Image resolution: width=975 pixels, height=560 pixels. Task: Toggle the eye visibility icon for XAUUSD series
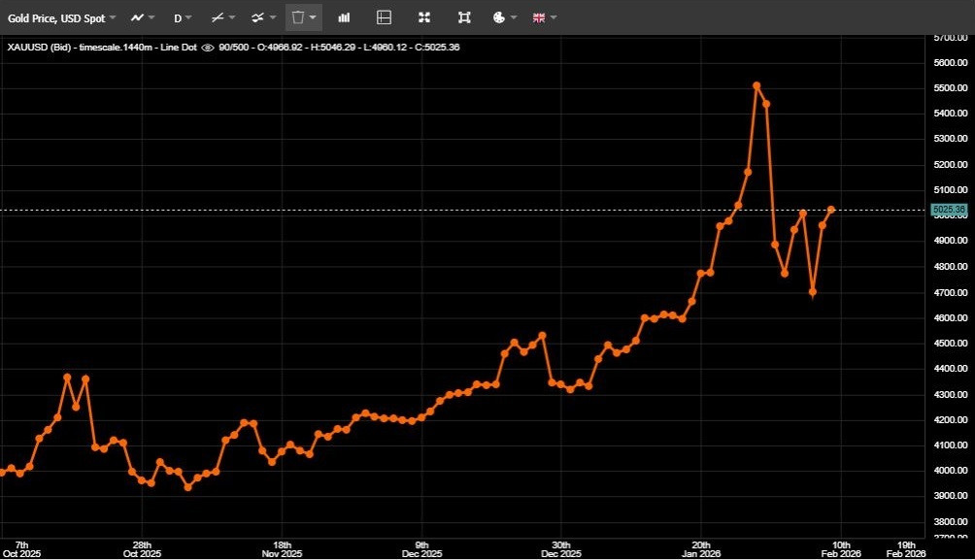[207, 47]
